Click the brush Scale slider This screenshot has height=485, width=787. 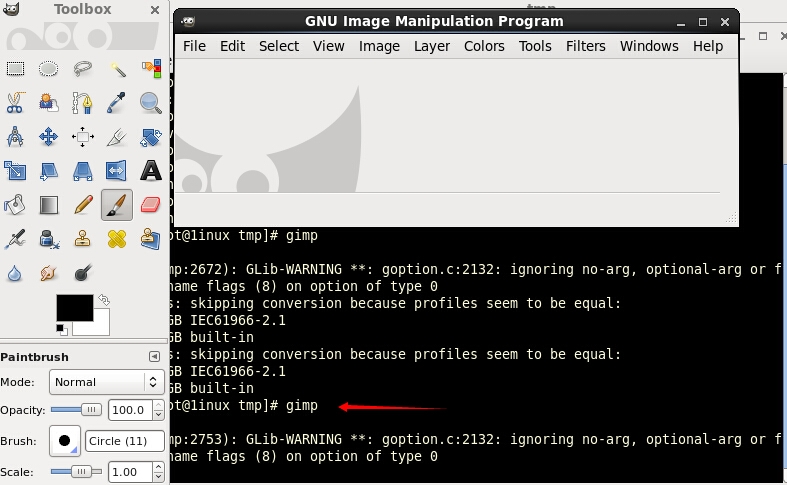click(x=76, y=471)
